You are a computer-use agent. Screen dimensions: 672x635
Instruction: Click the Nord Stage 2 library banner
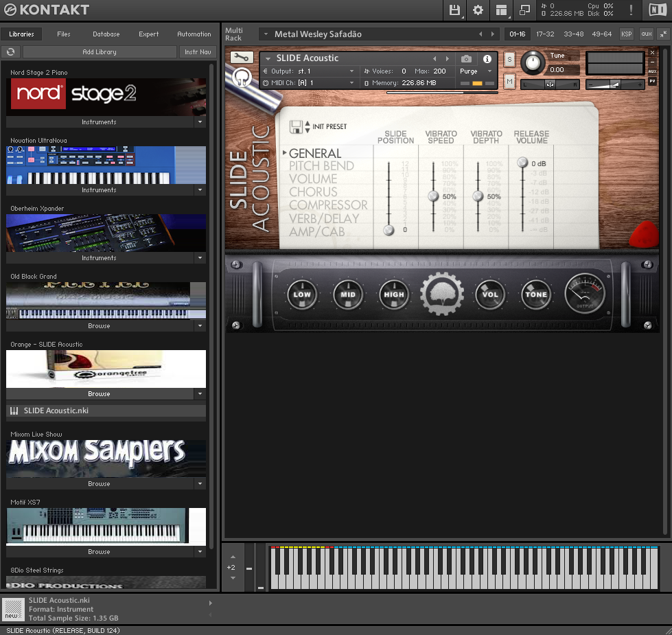[x=106, y=97]
